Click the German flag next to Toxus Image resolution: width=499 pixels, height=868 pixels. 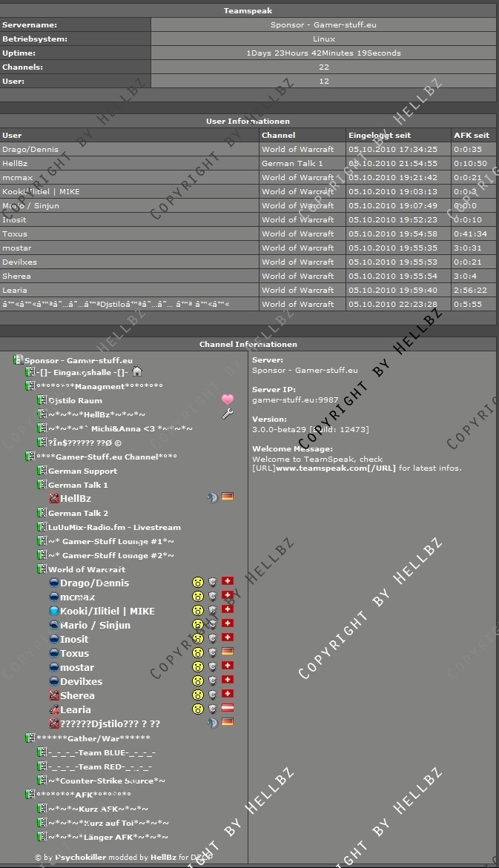click(x=228, y=652)
